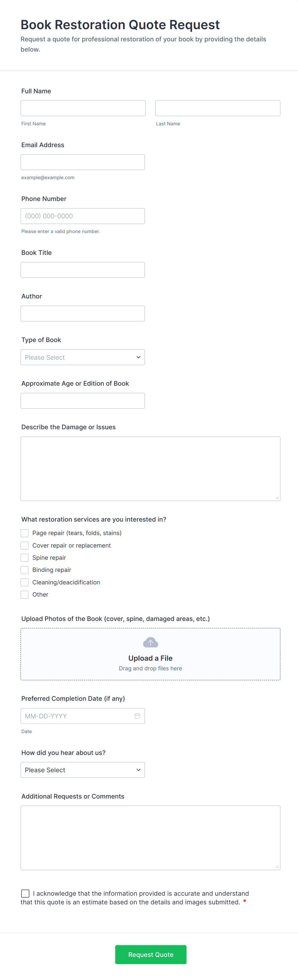
Task: Tick the Other services checkbox
Action: [x=25, y=595]
